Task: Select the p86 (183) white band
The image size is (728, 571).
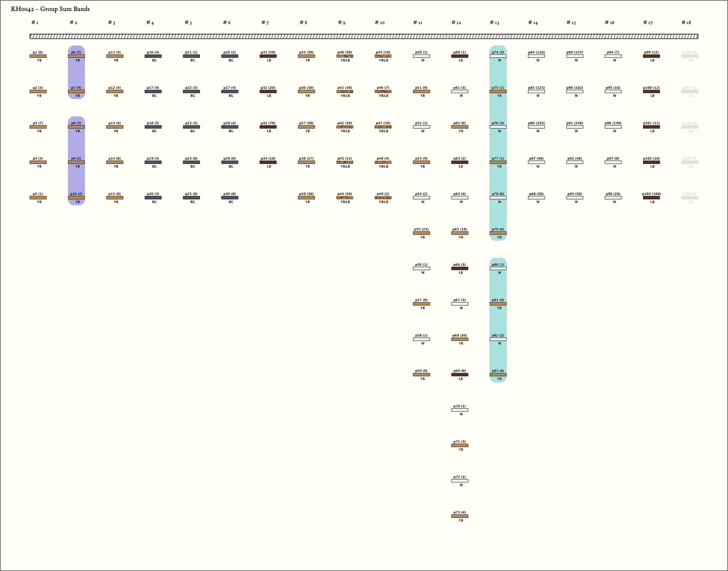Action: point(536,127)
